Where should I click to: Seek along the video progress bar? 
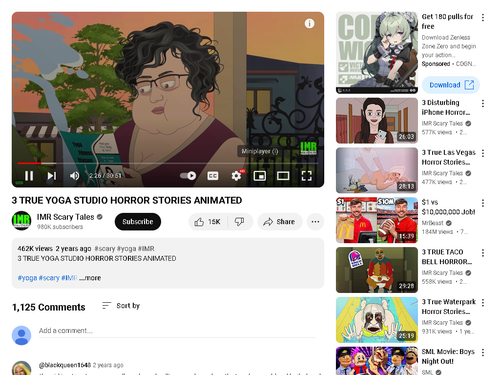pos(168,163)
